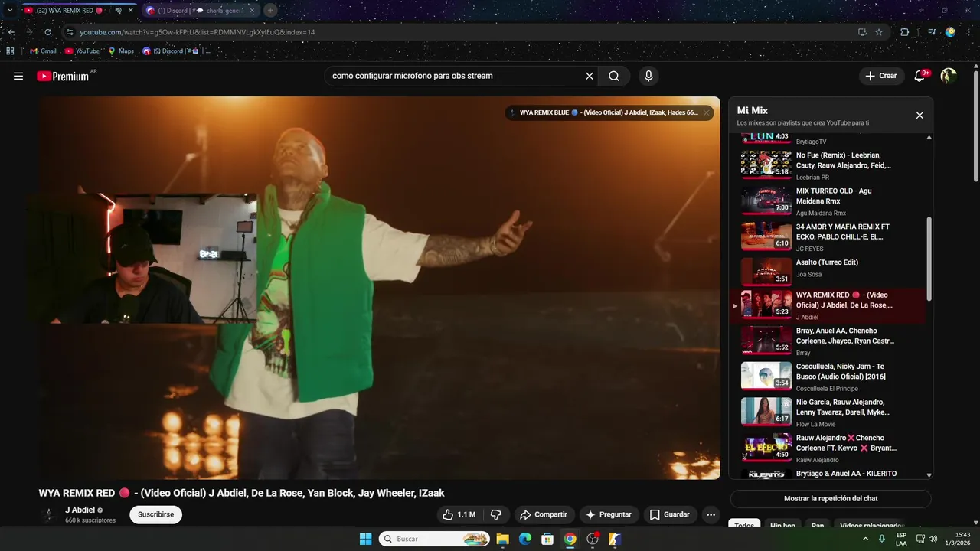Save video with the Guardar button
Screen dimensions: 980x551
click(x=670, y=514)
